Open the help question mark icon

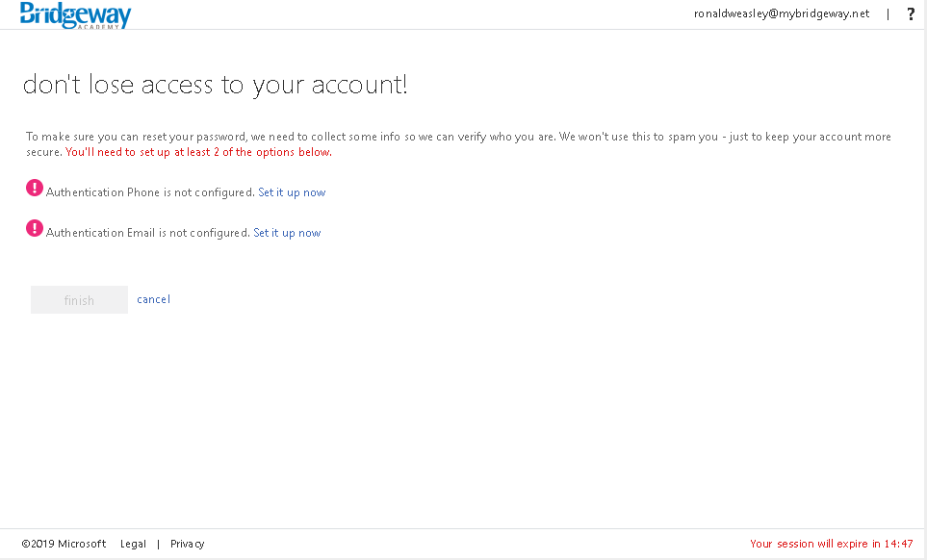[x=911, y=14]
